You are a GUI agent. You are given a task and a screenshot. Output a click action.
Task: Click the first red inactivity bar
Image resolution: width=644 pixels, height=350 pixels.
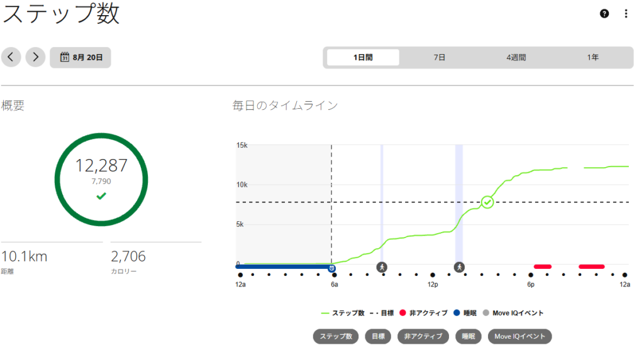pyautogui.click(x=543, y=266)
